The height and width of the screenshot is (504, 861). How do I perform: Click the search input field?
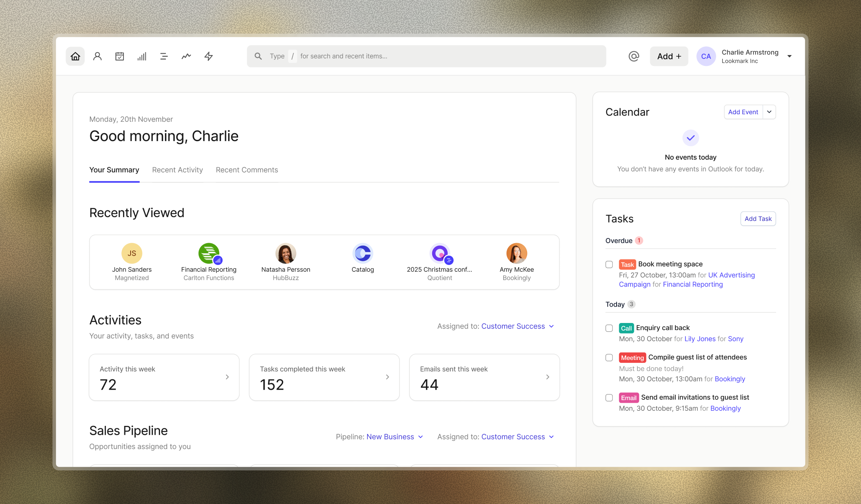426,56
